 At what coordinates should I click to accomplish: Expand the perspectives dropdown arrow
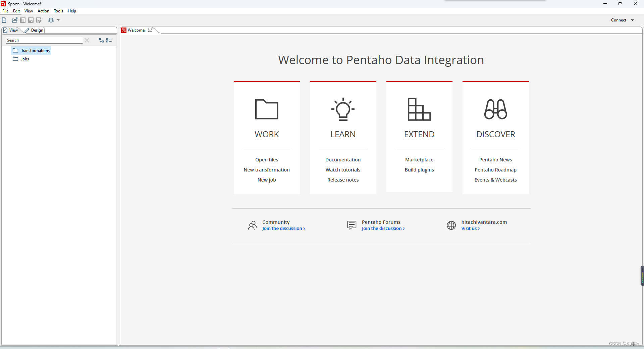tap(58, 20)
